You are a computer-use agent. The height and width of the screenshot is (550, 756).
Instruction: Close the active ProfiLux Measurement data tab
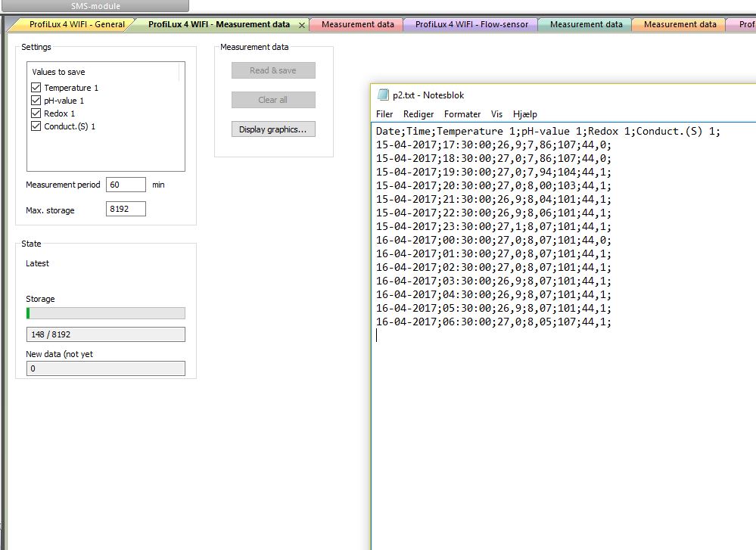coord(302,25)
